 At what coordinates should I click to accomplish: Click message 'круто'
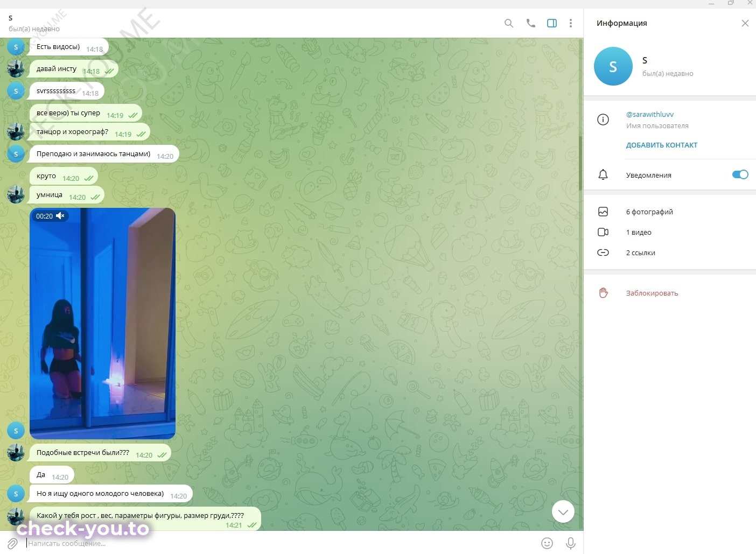pyautogui.click(x=64, y=176)
